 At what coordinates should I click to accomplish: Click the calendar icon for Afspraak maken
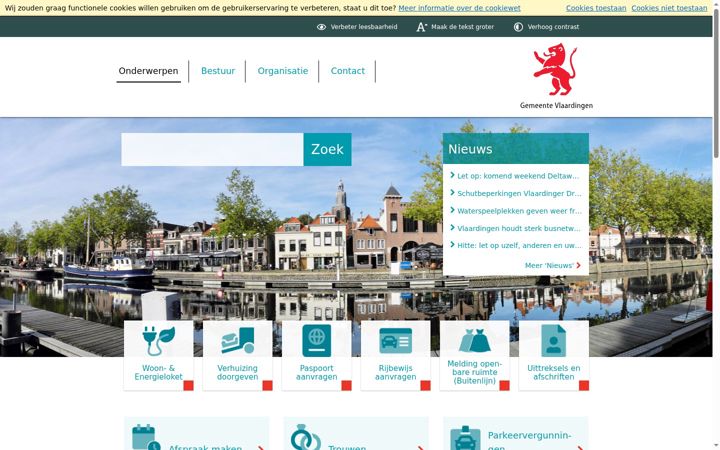146,438
